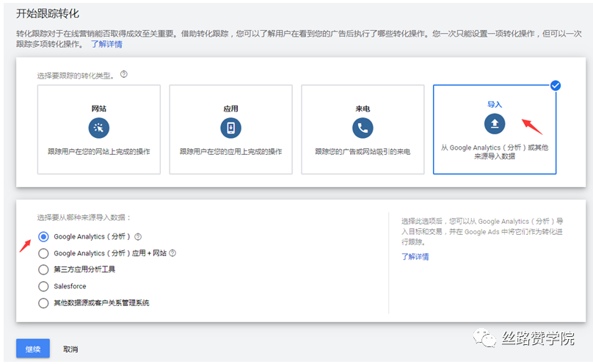Image resolution: width=593 pixels, height=364 pixels.
Task: Click the import upload arrow icon
Action: click(495, 123)
